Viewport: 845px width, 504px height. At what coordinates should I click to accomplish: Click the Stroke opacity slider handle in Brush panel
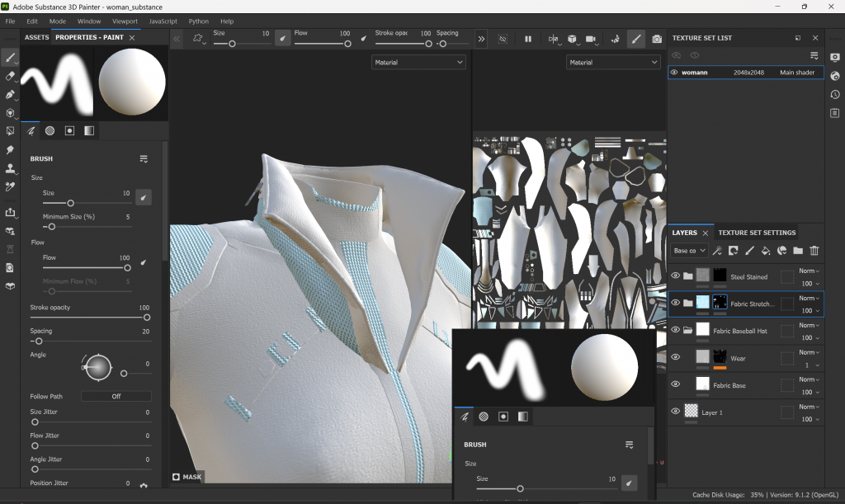[x=147, y=318]
